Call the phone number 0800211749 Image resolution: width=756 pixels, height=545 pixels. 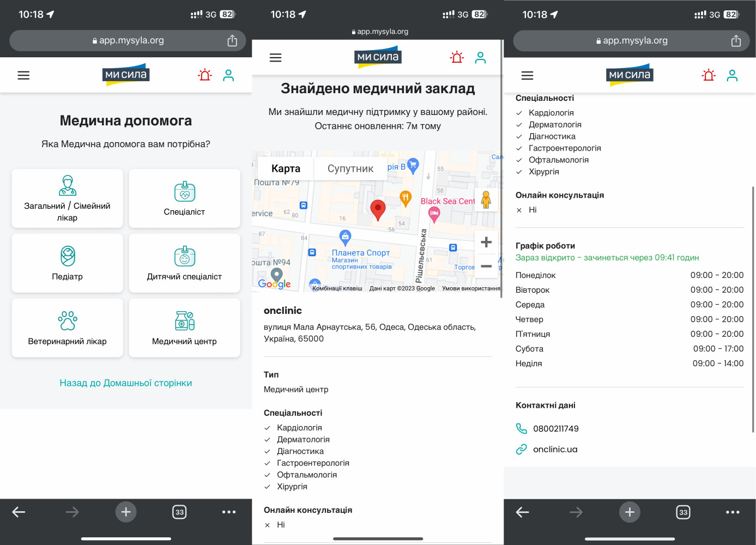[556, 429]
